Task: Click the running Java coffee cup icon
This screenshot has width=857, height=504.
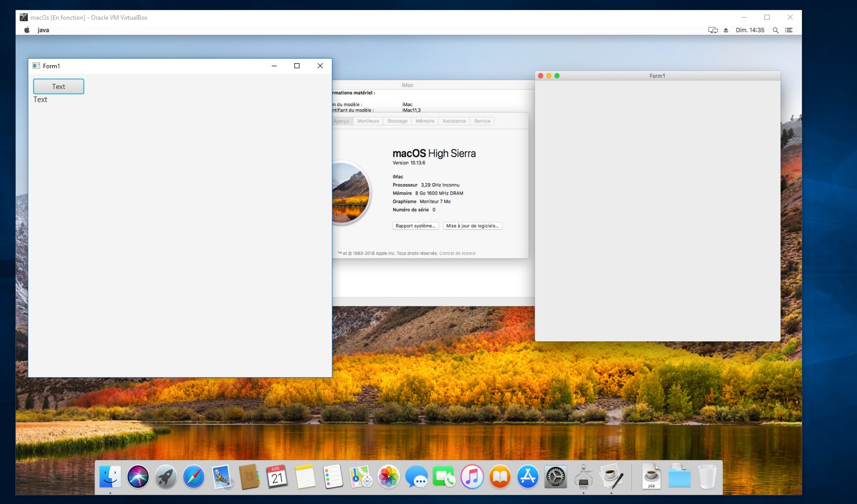Action: (x=611, y=477)
